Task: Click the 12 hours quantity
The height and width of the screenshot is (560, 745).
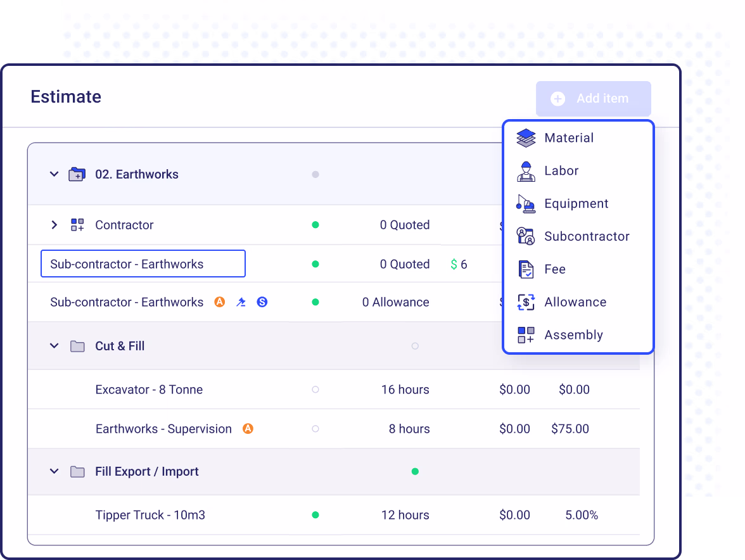Action: point(405,515)
